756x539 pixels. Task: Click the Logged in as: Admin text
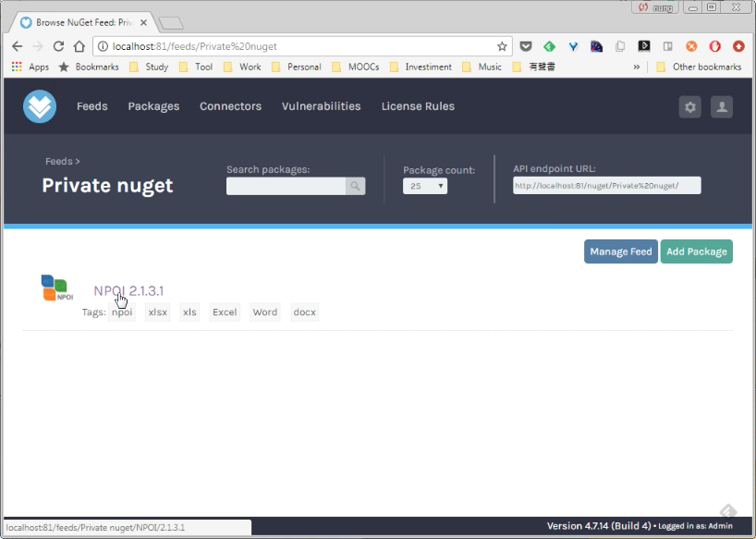[695, 526]
